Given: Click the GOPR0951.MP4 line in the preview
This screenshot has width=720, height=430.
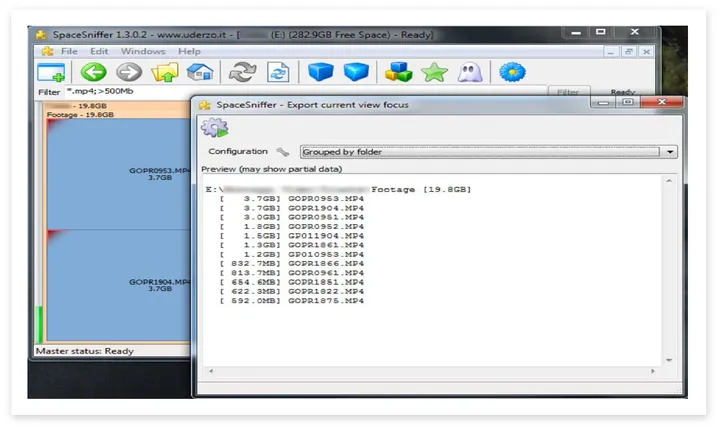Looking at the screenshot, I should coord(292,217).
